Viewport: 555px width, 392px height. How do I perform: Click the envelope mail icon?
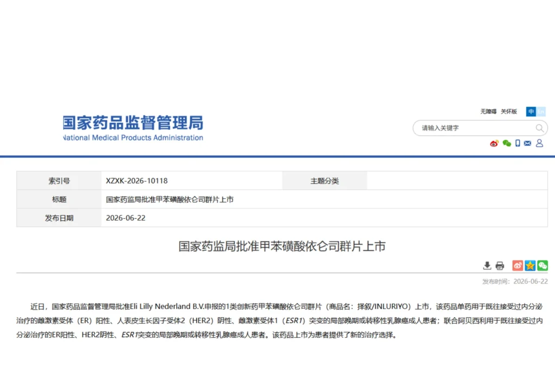point(527,143)
